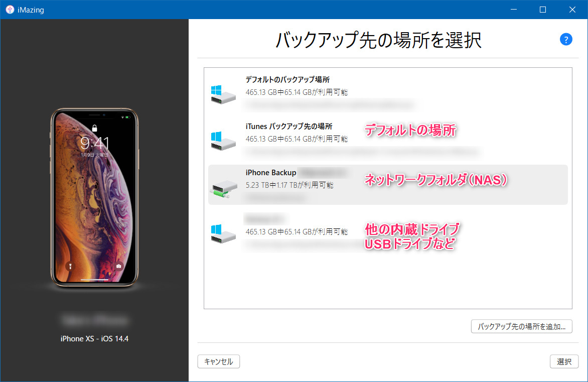Screen dimensions: 588x382
Task: Maximize the iMazing window
Action: 543,10
